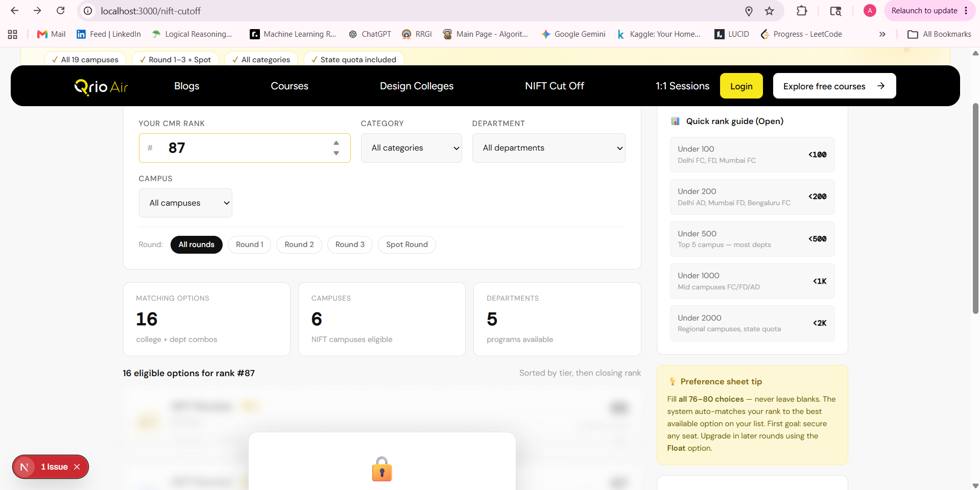The width and height of the screenshot is (980, 490).
Task: Click the Qrio Air logo
Action: pyautogui.click(x=101, y=87)
